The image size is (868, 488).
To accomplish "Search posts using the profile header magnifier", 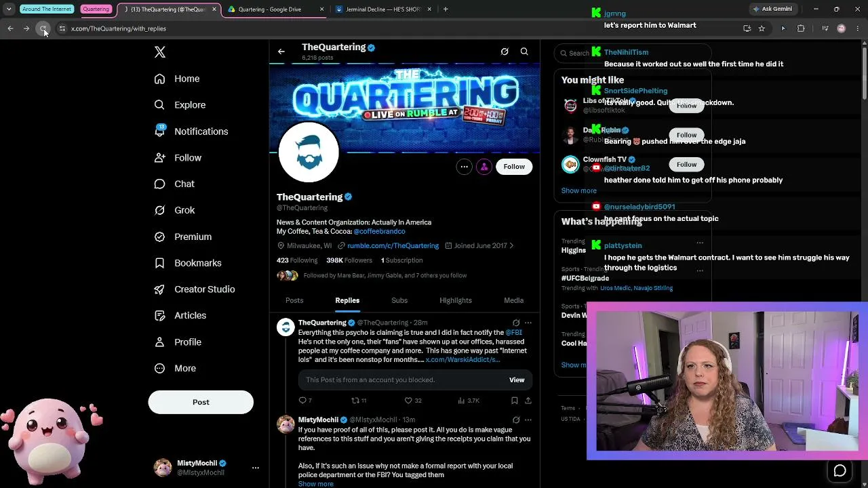I will click(524, 52).
